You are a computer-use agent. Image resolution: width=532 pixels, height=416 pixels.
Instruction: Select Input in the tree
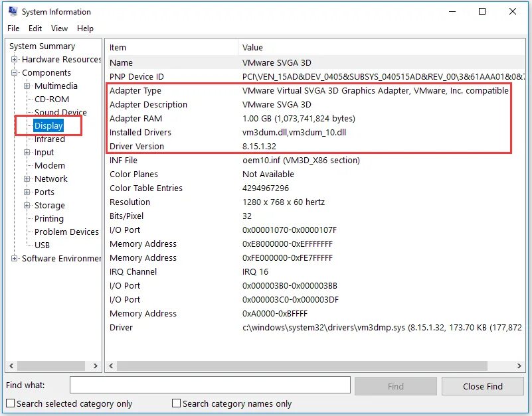[x=44, y=152]
